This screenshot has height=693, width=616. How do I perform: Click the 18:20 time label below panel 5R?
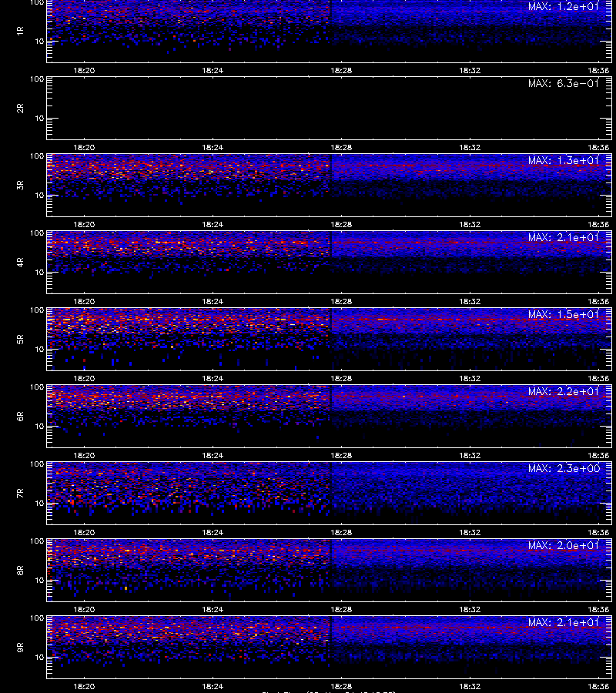[x=84, y=379]
